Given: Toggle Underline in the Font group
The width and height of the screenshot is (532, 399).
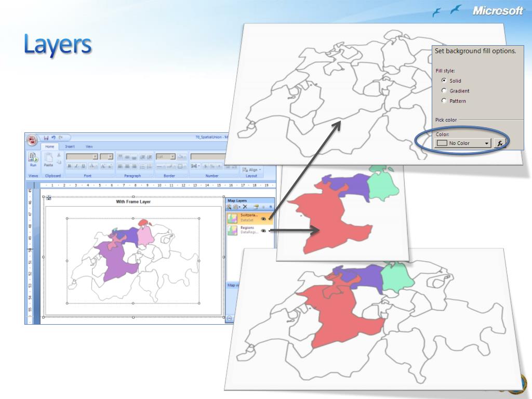Looking at the screenshot, I should pyautogui.click(x=83, y=166).
